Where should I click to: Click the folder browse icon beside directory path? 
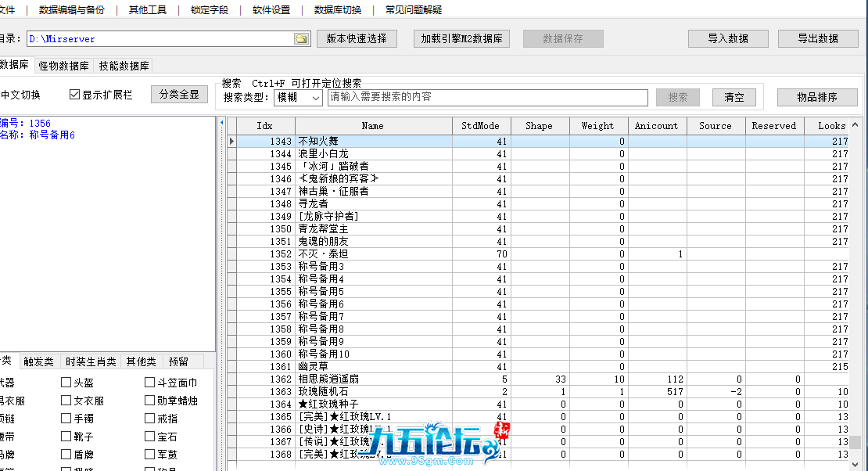301,39
